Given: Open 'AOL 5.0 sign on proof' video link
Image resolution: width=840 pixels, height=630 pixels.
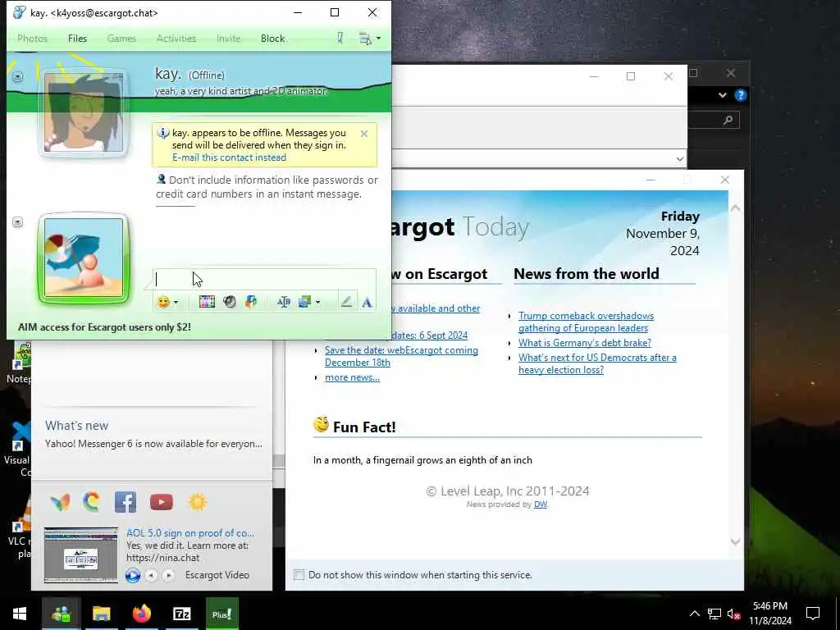Looking at the screenshot, I should tap(190, 533).
